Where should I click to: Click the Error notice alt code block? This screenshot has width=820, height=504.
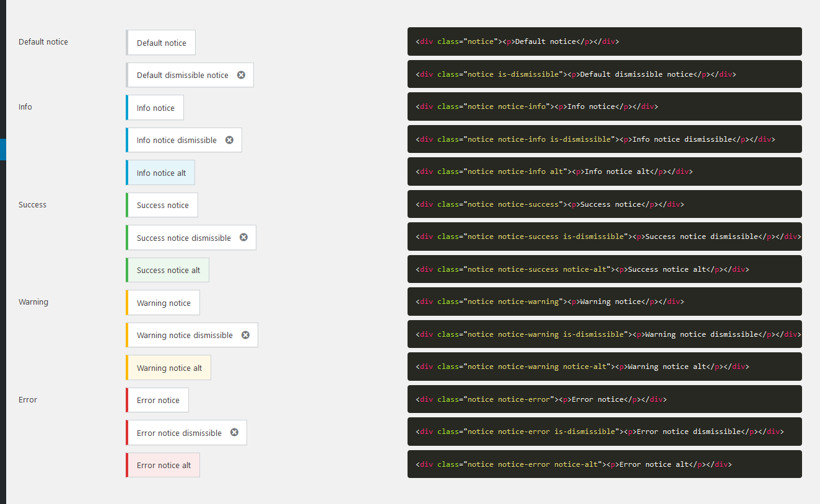click(604, 464)
